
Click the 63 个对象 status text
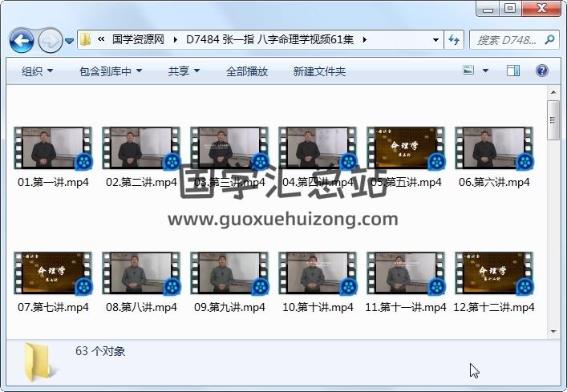100,351
